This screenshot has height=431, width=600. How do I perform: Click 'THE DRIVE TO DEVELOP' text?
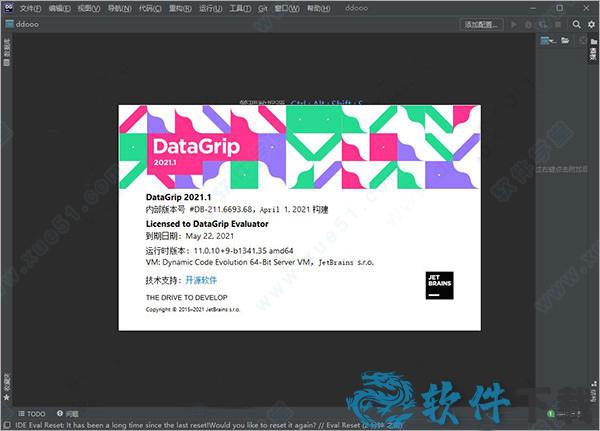point(187,297)
